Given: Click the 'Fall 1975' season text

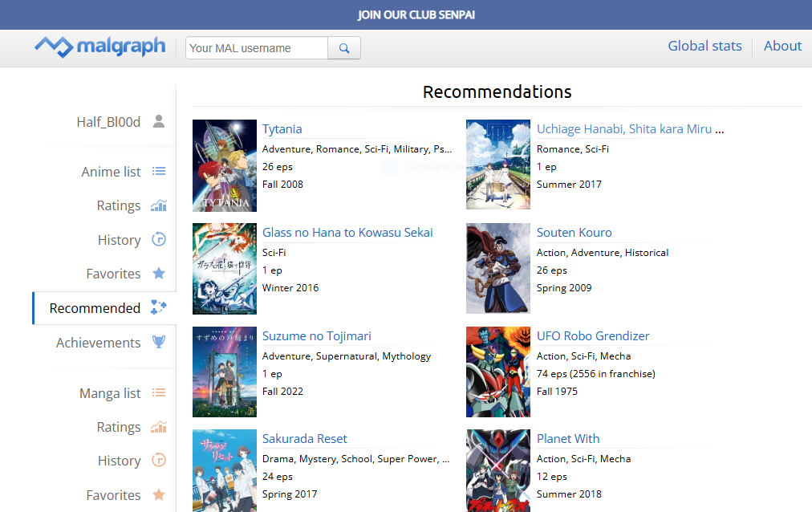Looking at the screenshot, I should click(x=557, y=392).
